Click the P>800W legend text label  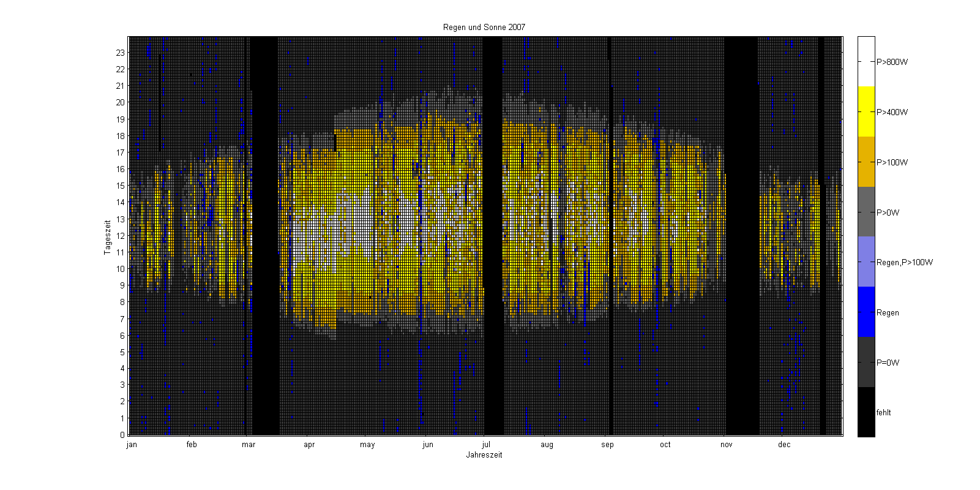click(x=892, y=62)
